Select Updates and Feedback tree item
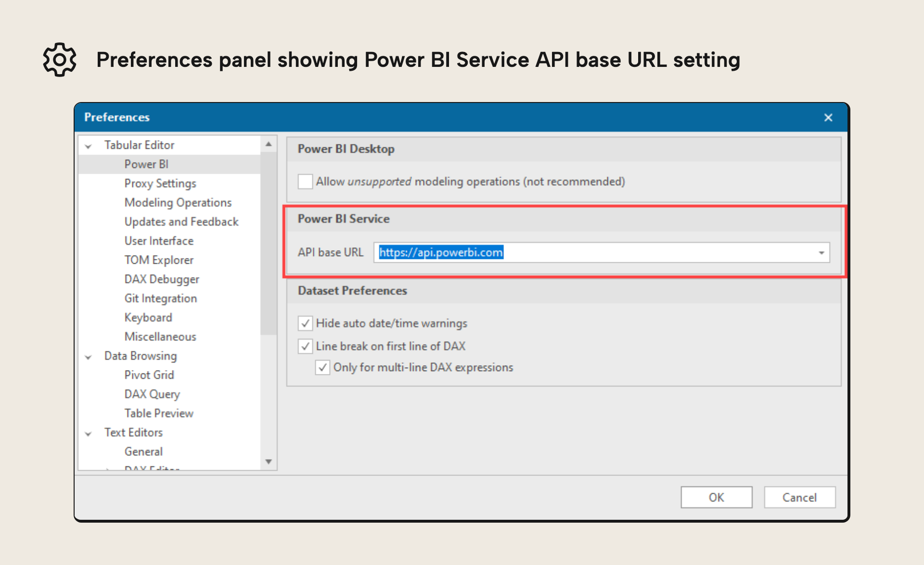The height and width of the screenshot is (565, 924). [x=181, y=222]
